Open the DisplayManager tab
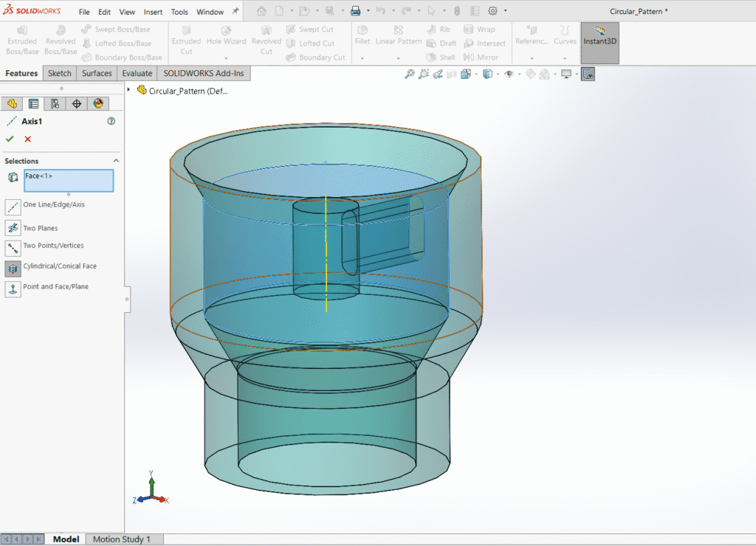 coord(98,103)
